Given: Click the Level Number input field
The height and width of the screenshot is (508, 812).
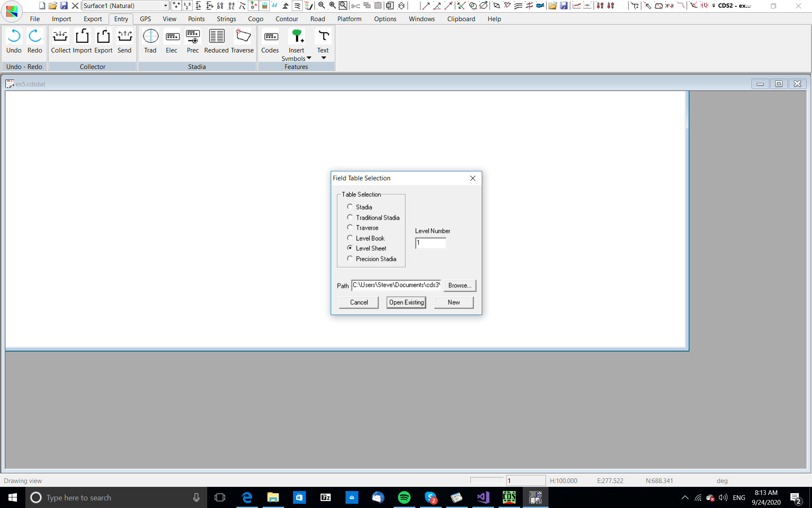Looking at the screenshot, I should [x=431, y=243].
